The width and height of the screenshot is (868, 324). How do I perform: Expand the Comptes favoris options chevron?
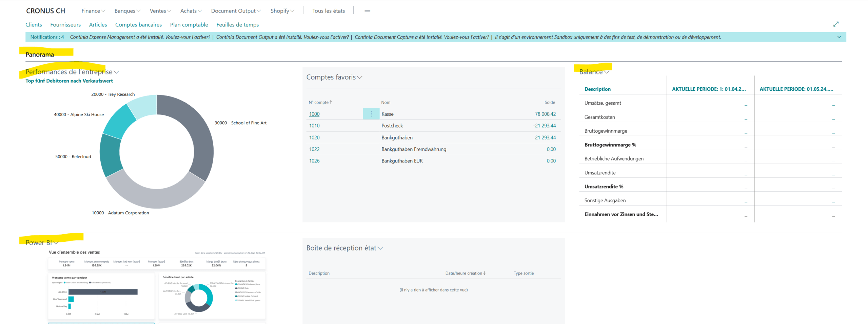(360, 78)
